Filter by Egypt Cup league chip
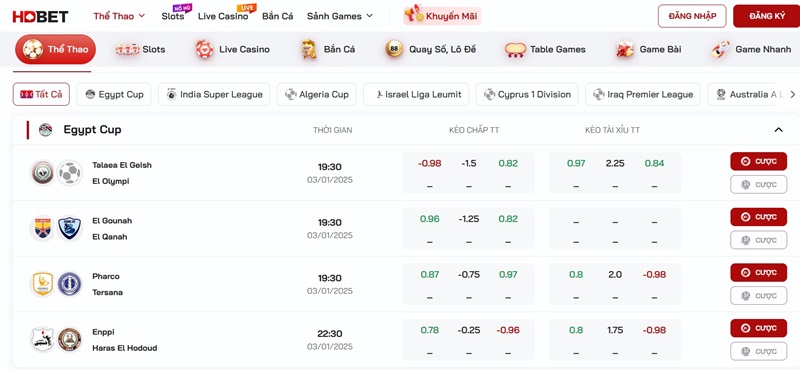 click(114, 94)
